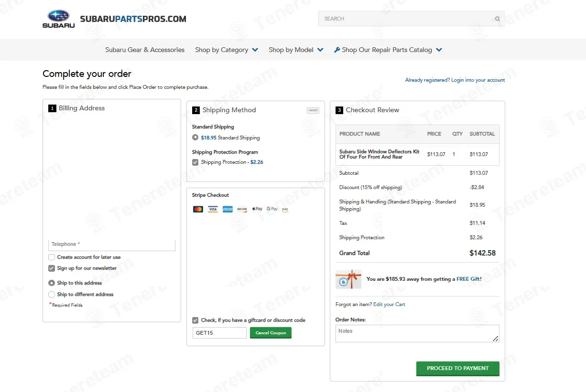Click the Apple Pay icon
The image size is (586, 392).
257,209
